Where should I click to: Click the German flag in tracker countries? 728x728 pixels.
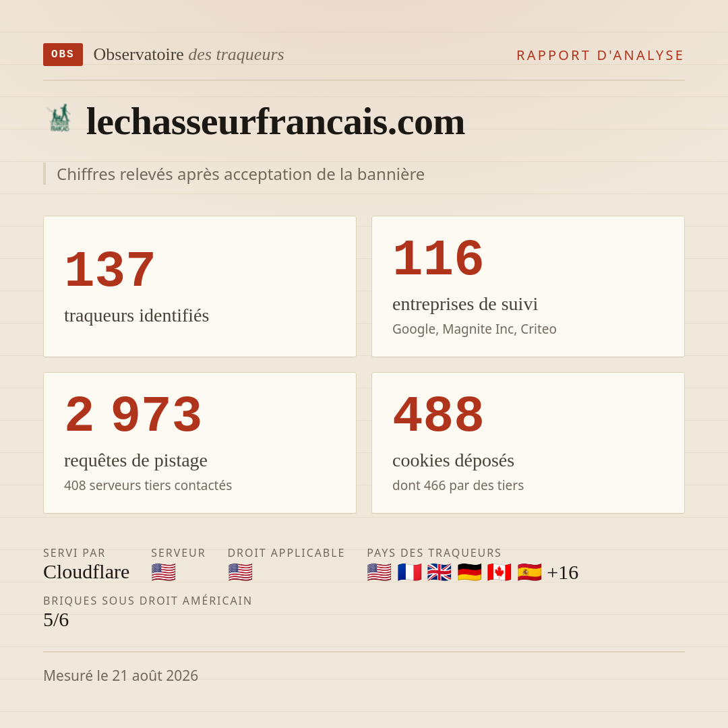469,572
